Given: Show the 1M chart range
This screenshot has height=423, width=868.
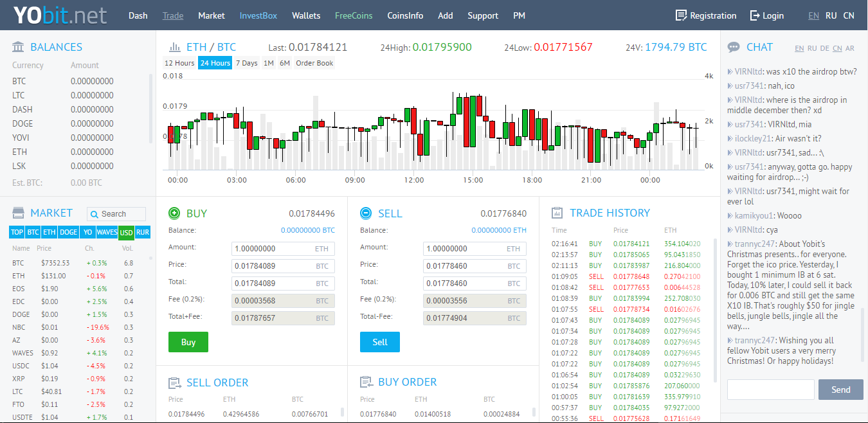Looking at the screenshot, I should [269, 63].
